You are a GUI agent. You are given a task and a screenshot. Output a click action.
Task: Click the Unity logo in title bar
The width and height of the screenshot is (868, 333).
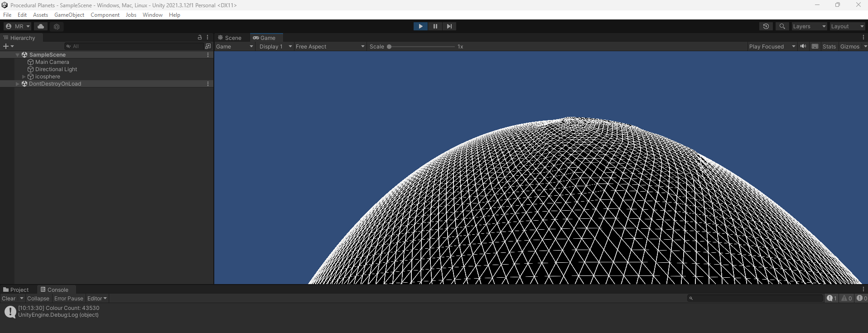5,5
